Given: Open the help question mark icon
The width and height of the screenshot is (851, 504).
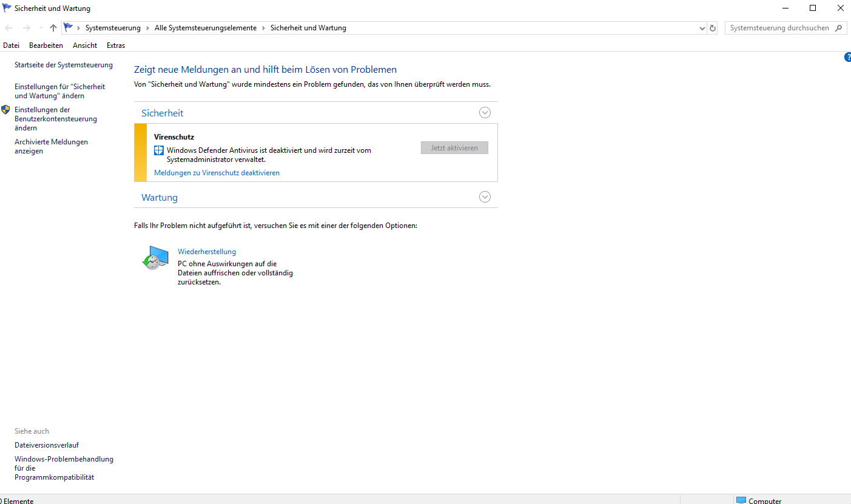Looking at the screenshot, I should 847,57.
